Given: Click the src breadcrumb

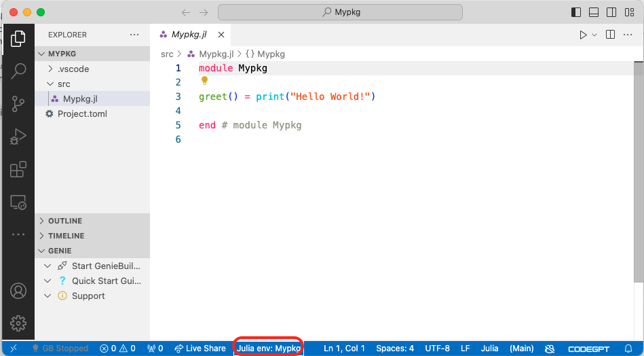Looking at the screenshot, I should coord(167,54).
